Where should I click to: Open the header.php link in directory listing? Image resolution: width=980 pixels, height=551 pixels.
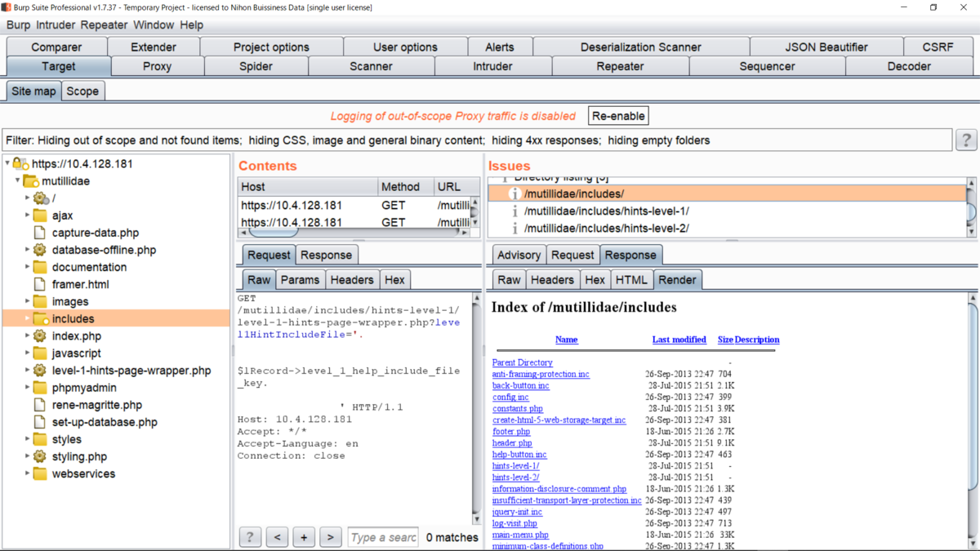tap(512, 443)
